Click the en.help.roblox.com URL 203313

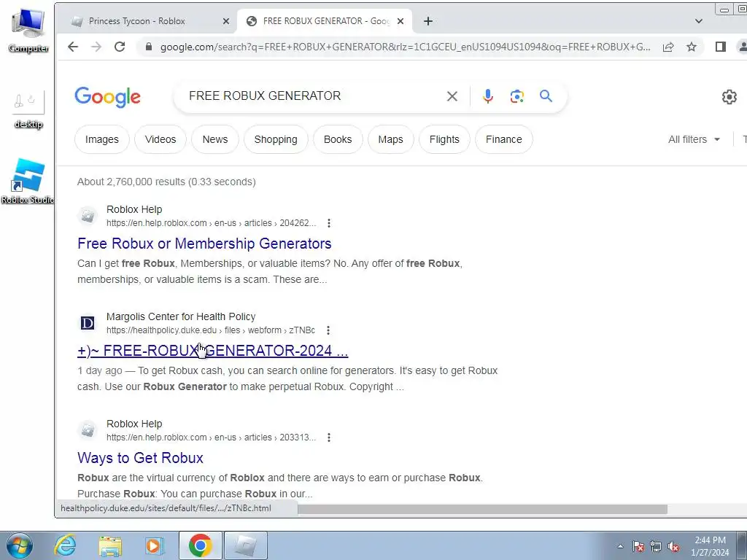point(211,437)
